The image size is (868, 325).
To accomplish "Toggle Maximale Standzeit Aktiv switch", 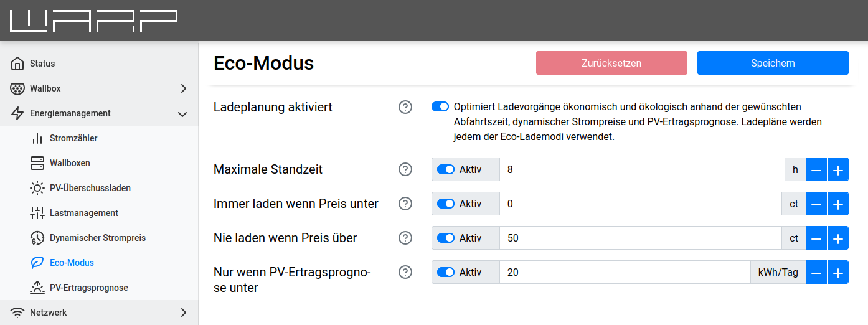I will (446, 169).
